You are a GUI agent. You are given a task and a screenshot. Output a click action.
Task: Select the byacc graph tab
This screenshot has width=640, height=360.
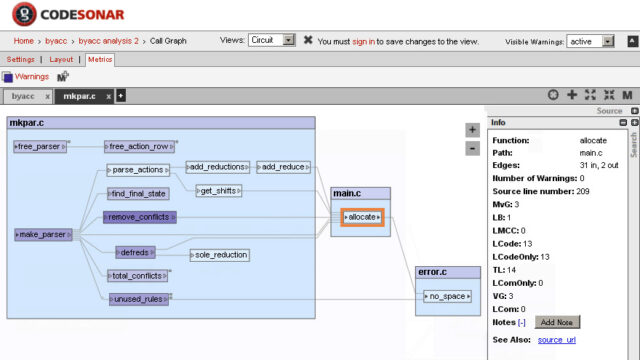(x=23, y=96)
